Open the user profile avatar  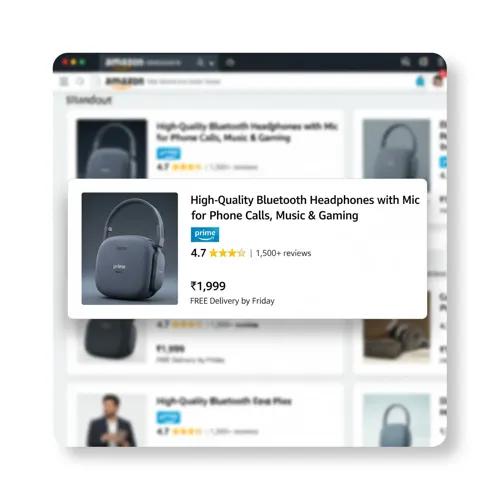438,81
